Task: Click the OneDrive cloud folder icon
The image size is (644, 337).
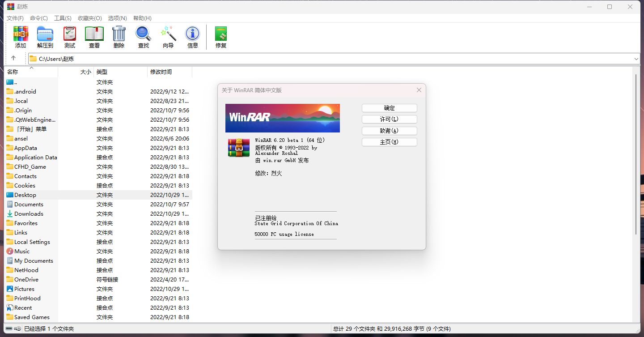Action: point(10,280)
